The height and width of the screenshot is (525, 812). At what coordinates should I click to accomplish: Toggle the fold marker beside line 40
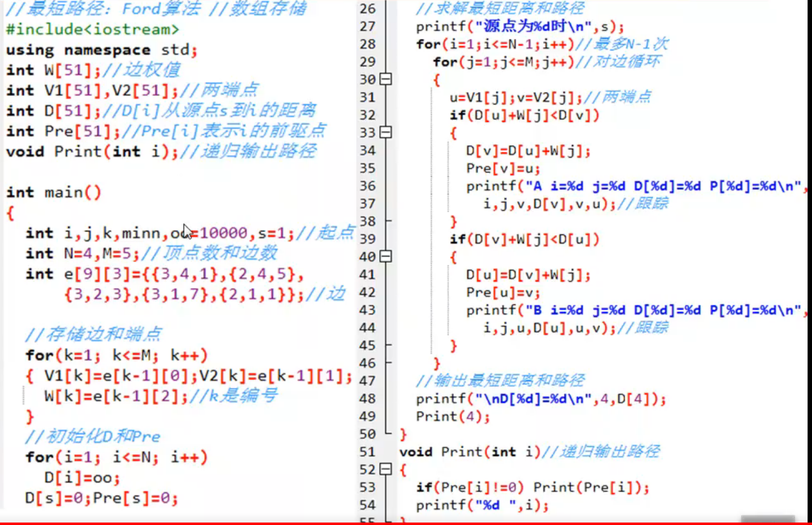pyautogui.click(x=385, y=256)
